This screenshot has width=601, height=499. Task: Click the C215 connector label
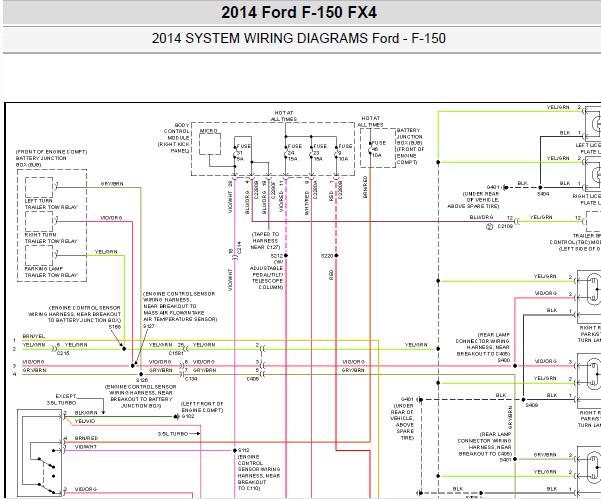pyautogui.click(x=63, y=353)
